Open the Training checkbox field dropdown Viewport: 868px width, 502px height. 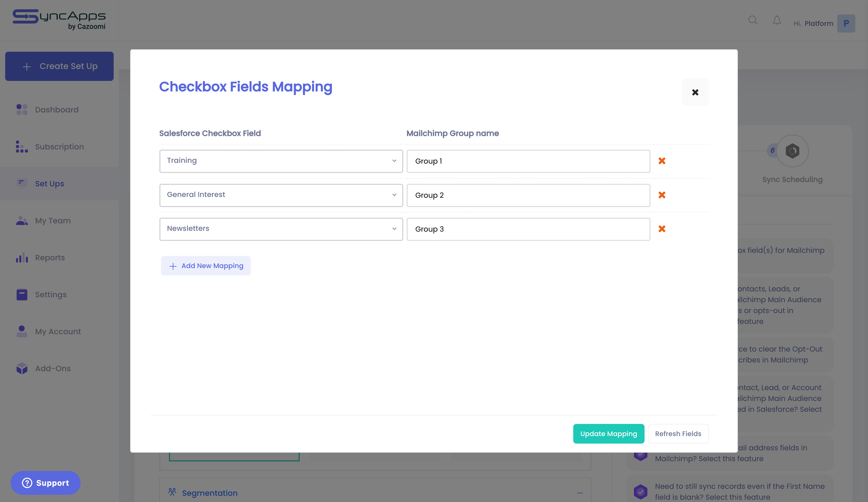click(x=281, y=161)
